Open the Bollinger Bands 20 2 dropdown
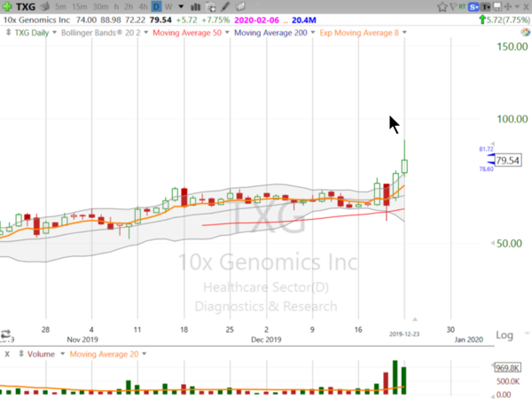This screenshot has width=532, height=399. [146, 33]
